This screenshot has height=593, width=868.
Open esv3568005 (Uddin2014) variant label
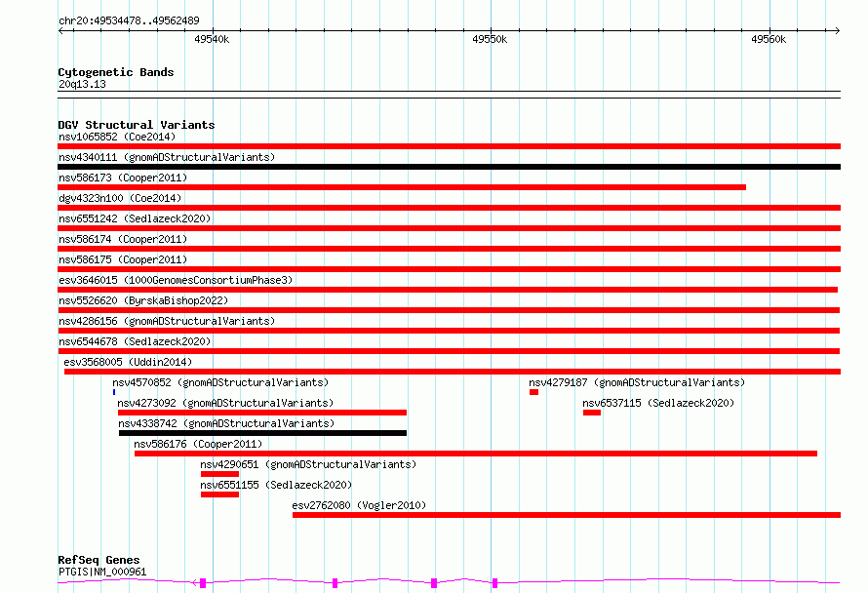[x=128, y=362]
